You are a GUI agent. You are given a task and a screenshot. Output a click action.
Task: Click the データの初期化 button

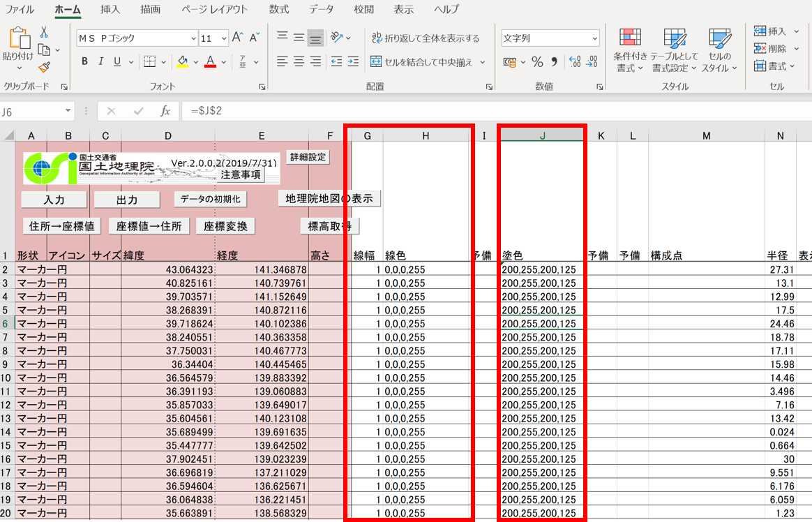pyautogui.click(x=210, y=199)
